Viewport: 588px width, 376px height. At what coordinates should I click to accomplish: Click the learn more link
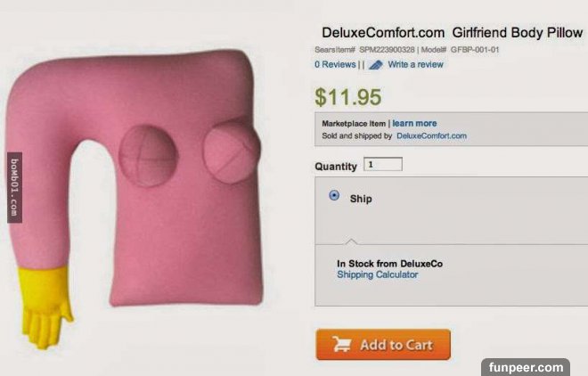tap(414, 123)
